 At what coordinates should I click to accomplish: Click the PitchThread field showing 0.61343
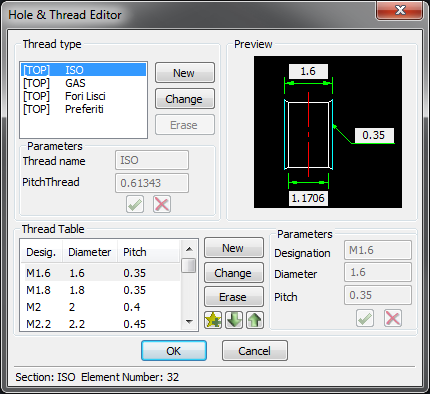(152, 183)
